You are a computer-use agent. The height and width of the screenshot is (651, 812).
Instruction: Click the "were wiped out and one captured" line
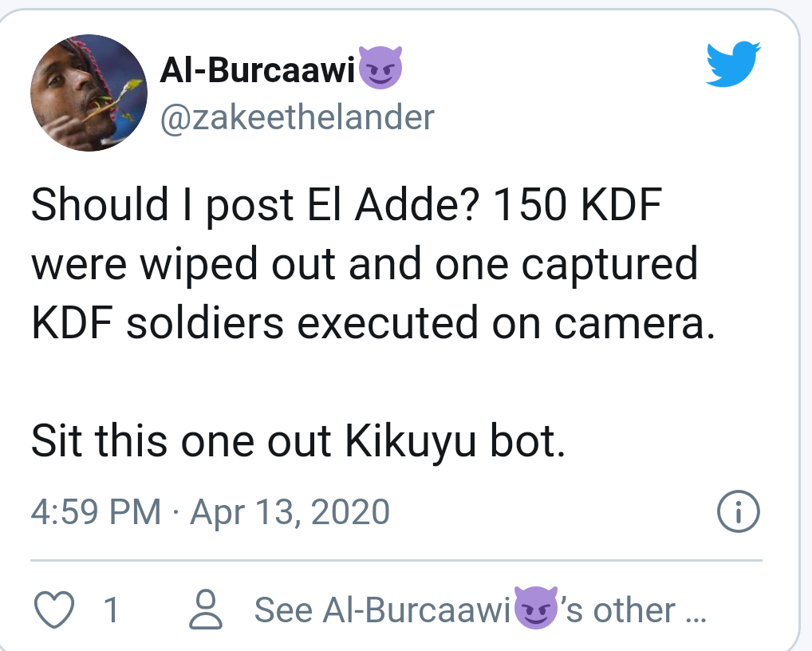pos(365,265)
